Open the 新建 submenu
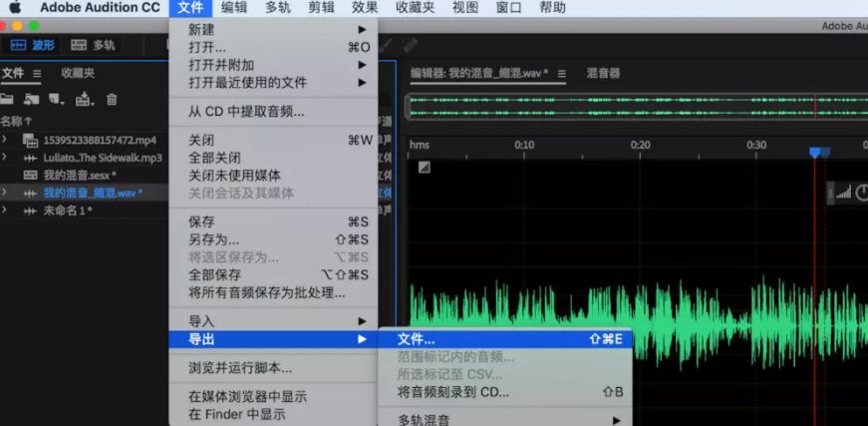The height and width of the screenshot is (426, 868). click(x=273, y=29)
